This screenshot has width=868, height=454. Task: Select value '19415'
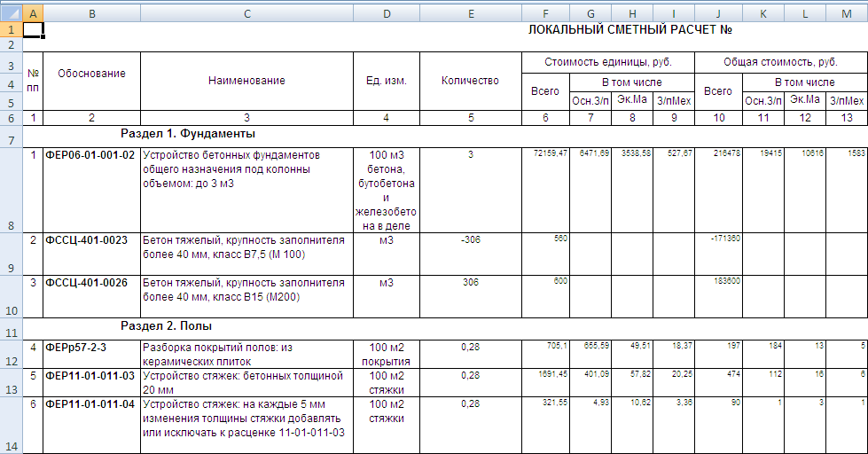tap(763, 190)
